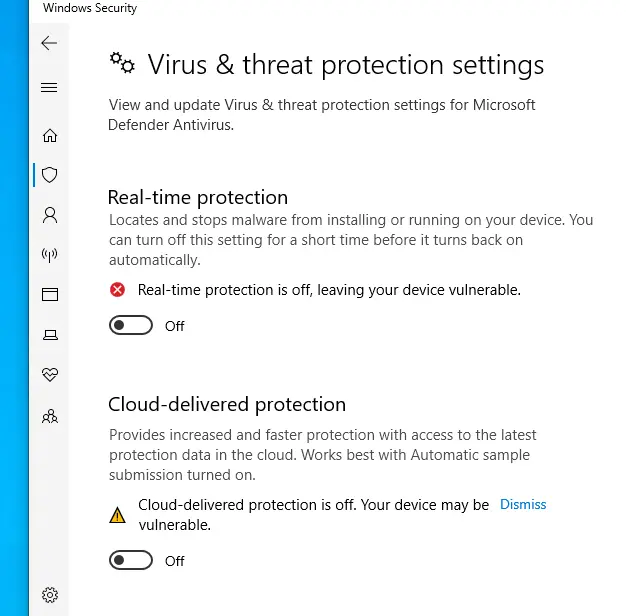The image size is (626, 616).
Task: Go to the Home section
Action: point(49,135)
